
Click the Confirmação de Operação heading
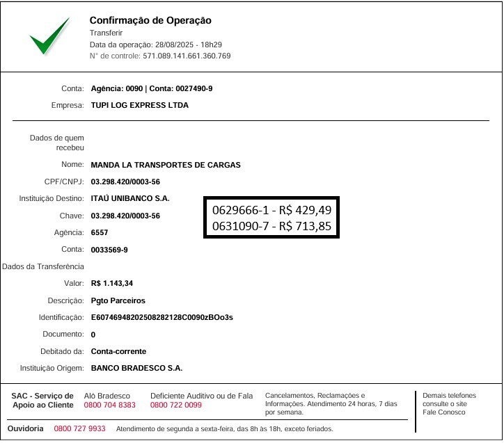tap(150, 20)
